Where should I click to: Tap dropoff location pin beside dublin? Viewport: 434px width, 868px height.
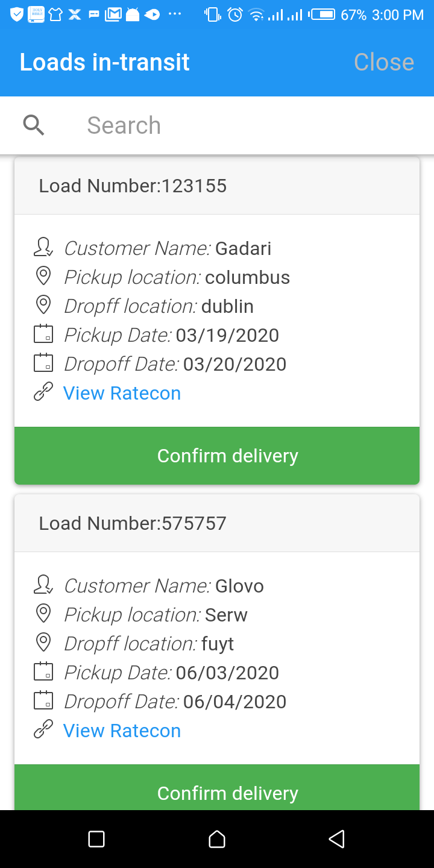pos(43,306)
